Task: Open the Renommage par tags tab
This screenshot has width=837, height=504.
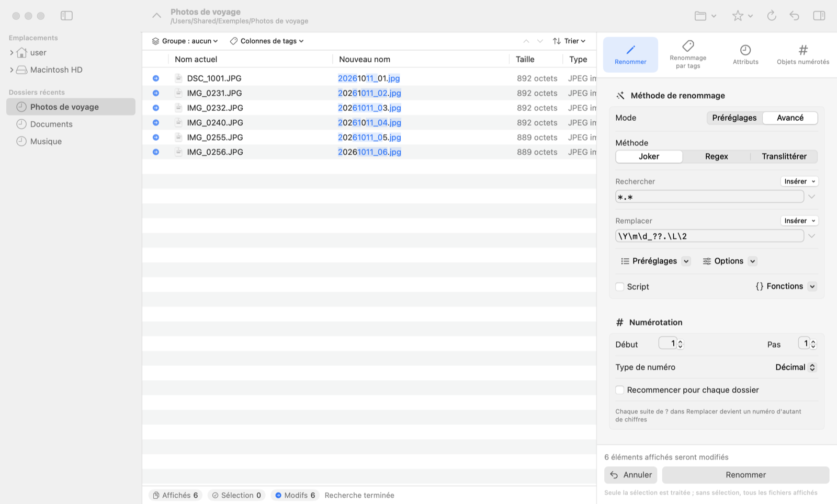Action: (688, 54)
